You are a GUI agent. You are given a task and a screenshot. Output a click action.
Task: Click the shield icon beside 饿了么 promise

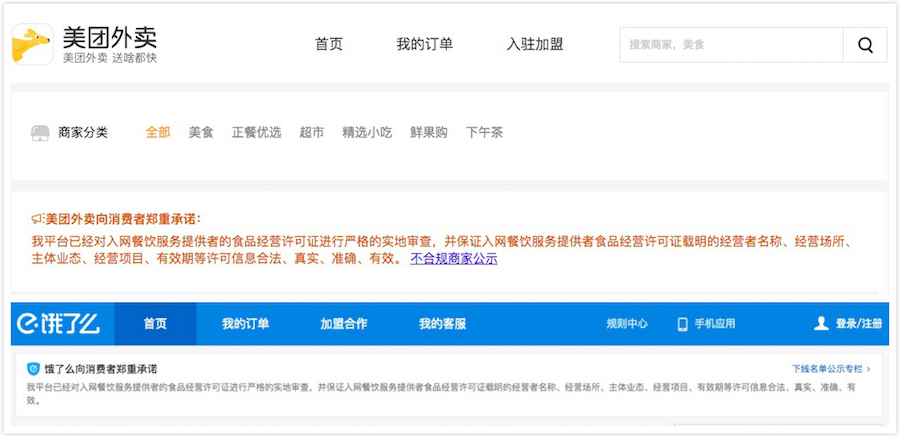pyautogui.click(x=33, y=369)
